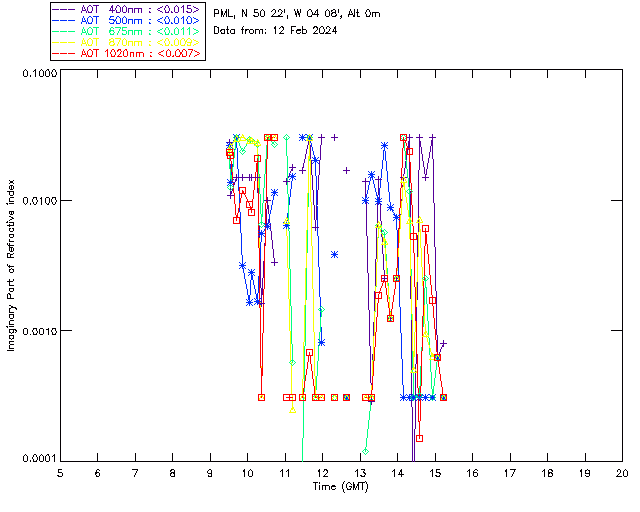Click the 'Data from: 12 Feb 2024' text

point(275,31)
